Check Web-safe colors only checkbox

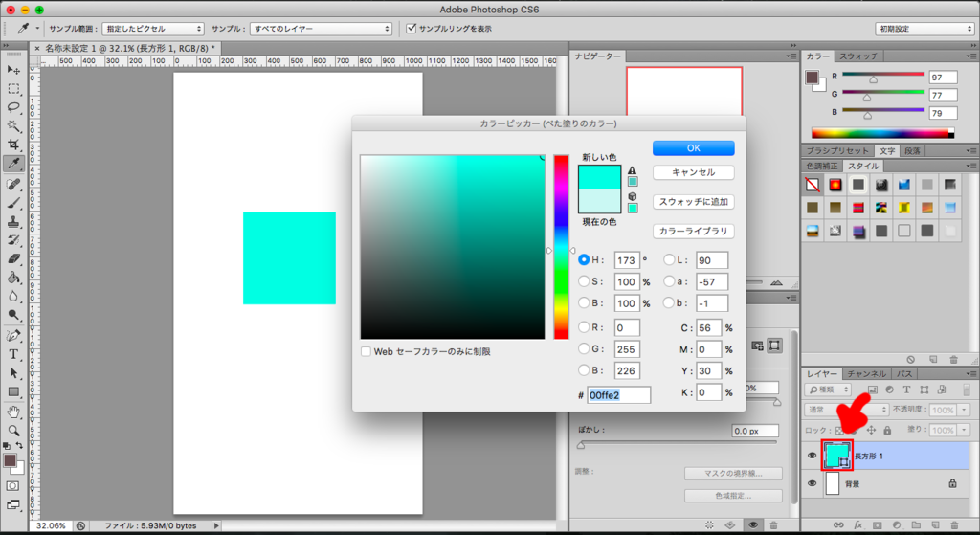tap(366, 351)
